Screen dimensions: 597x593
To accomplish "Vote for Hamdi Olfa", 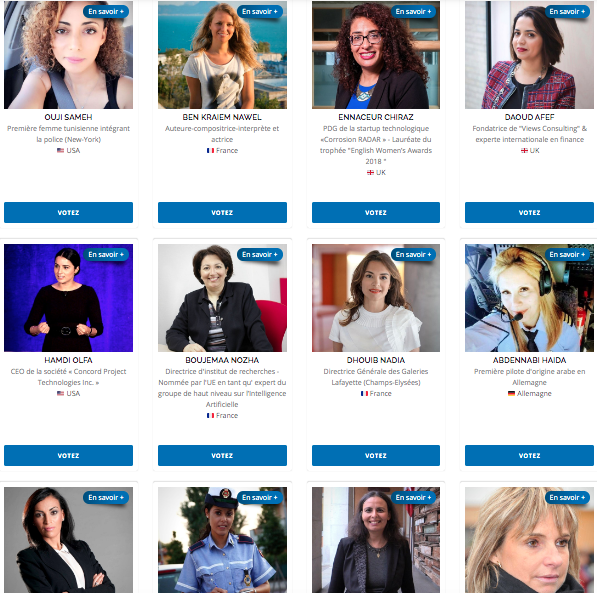I will pos(68,456).
